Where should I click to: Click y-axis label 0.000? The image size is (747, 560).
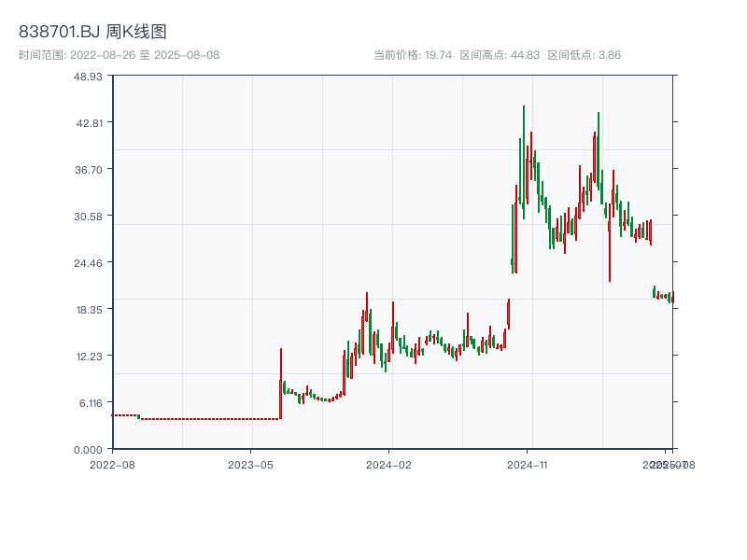point(88,450)
